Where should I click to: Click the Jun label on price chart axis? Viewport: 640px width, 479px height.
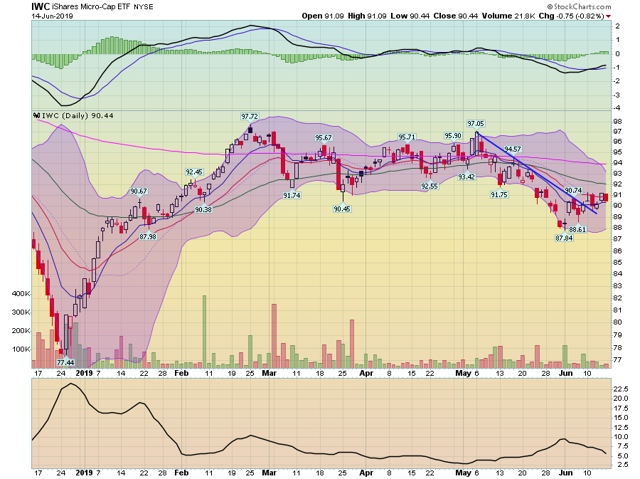pos(566,373)
